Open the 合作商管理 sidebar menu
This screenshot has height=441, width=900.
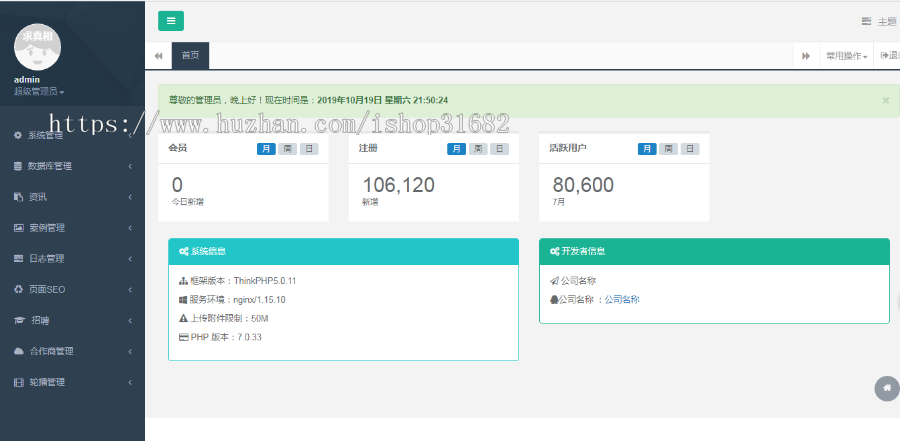72,351
